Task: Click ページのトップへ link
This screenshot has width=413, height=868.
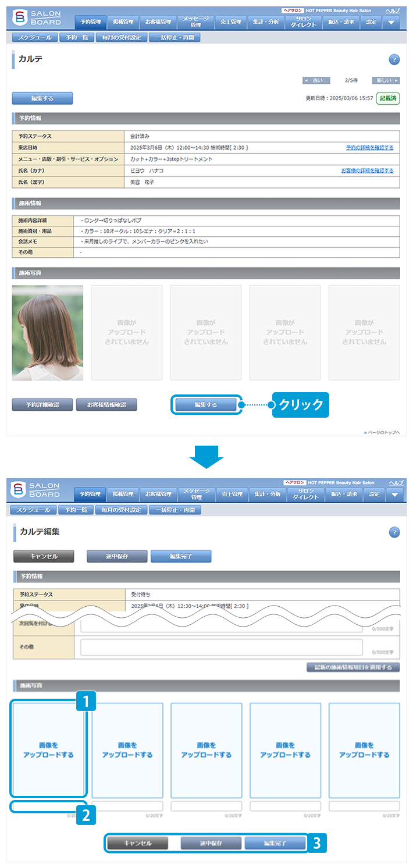Action: click(382, 432)
